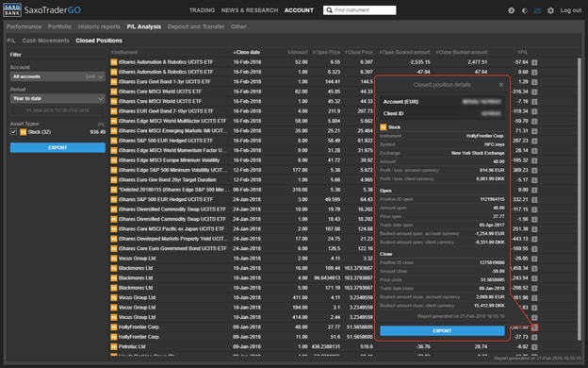
Task: Switch to the Portfolio tab
Action: (x=59, y=26)
